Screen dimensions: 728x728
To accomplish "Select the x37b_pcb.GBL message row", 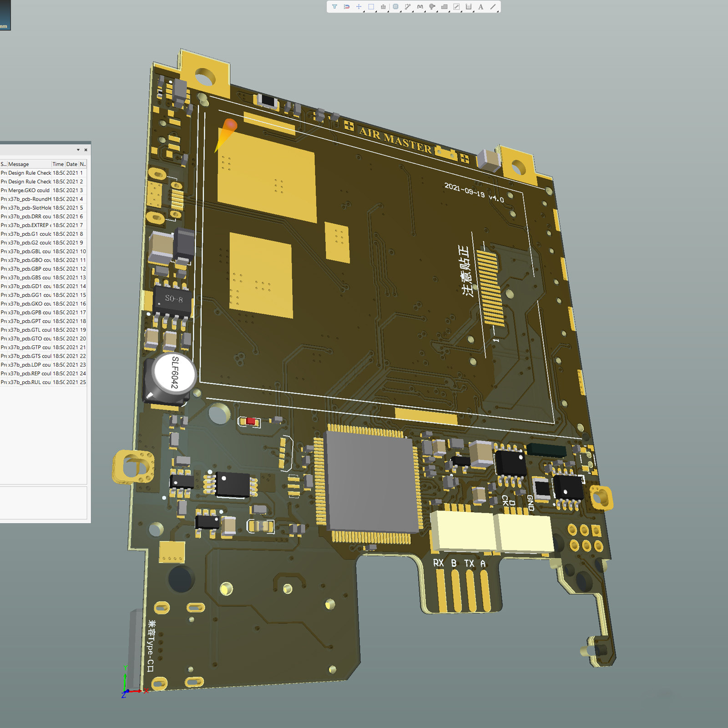I will click(43, 251).
